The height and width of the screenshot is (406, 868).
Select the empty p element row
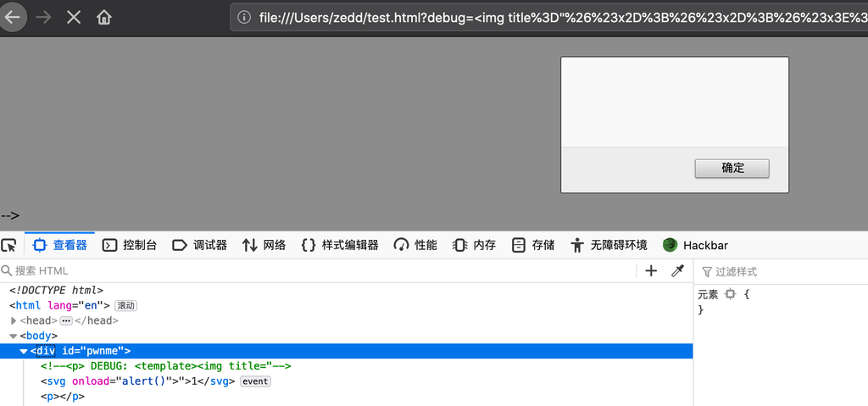tap(63, 397)
